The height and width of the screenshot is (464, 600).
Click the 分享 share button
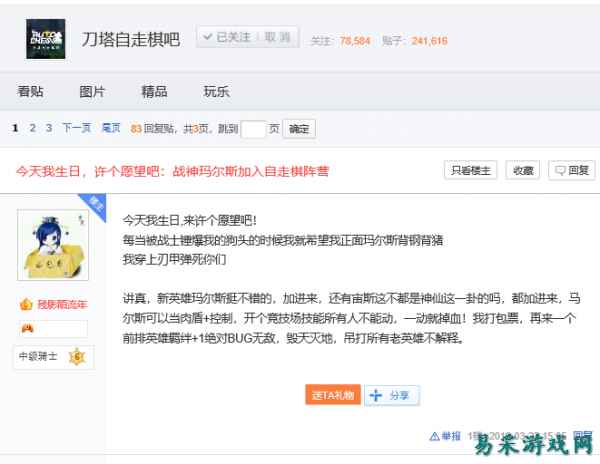[390, 395]
